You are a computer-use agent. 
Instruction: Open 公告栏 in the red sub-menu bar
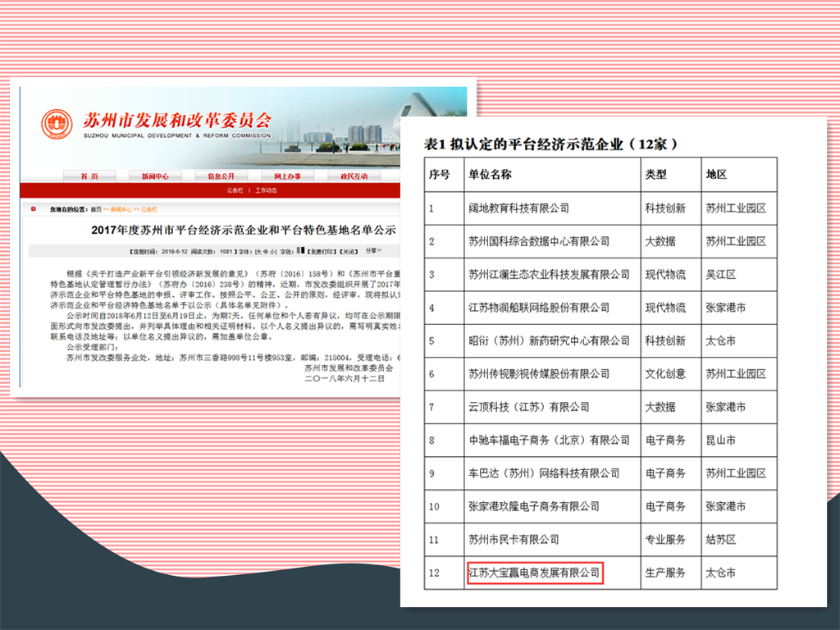point(235,190)
